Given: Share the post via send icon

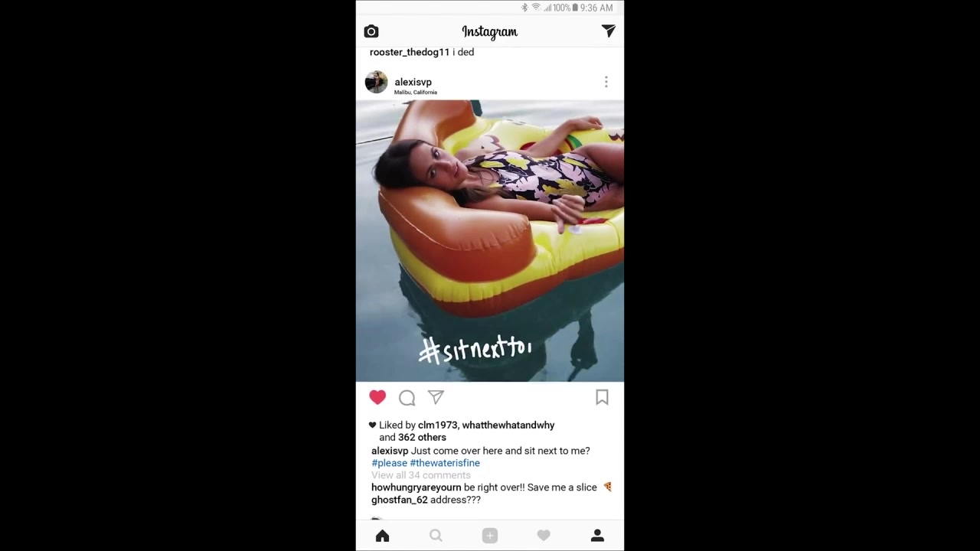Looking at the screenshot, I should [x=436, y=397].
